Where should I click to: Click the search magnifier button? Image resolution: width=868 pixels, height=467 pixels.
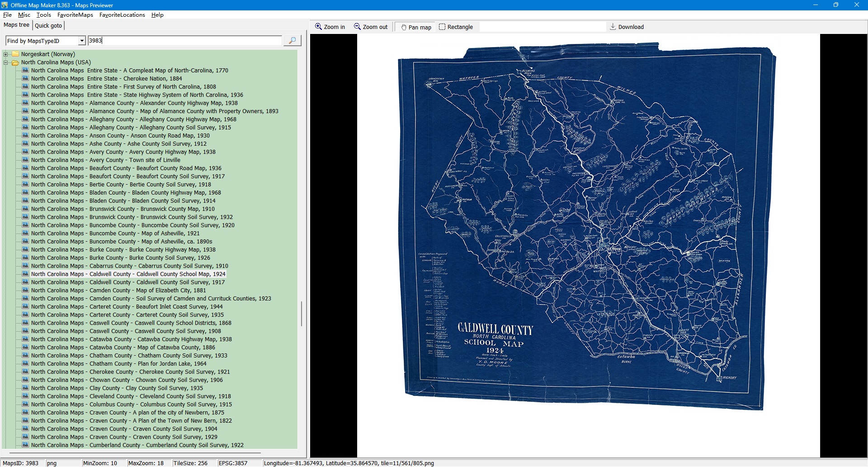[292, 41]
